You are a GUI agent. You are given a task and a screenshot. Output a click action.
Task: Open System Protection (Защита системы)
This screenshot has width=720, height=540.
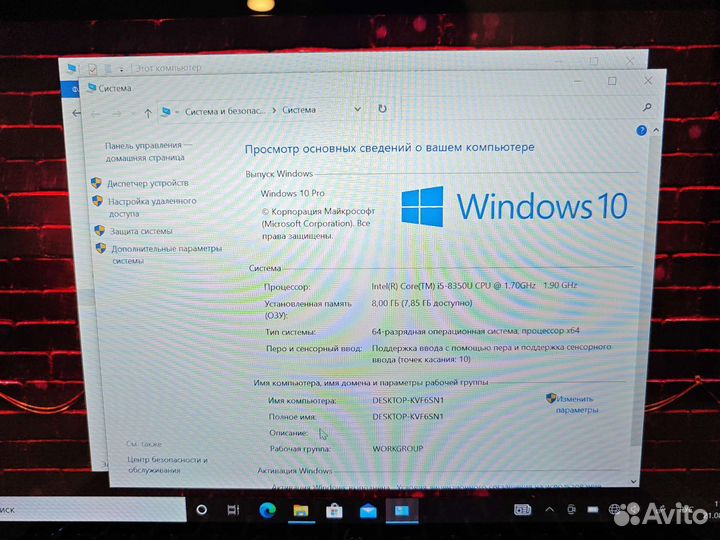[141, 231]
